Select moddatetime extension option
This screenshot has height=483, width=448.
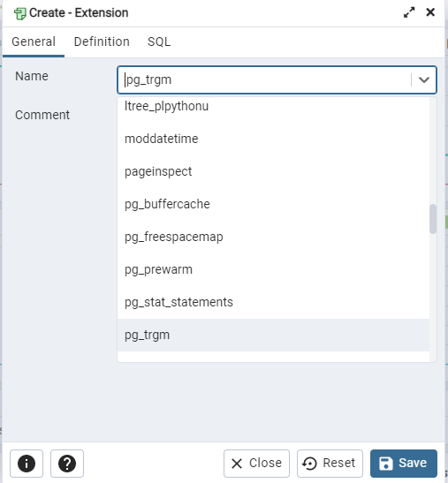pos(273,139)
